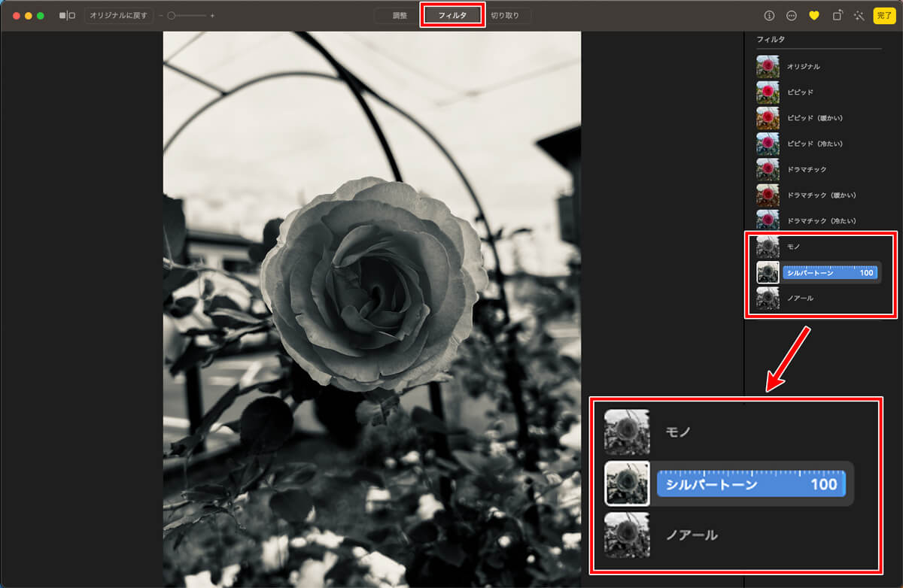This screenshot has height=588, width=903.
Task: Click the zoom in plus icon
Action: [x=212, y=15]
